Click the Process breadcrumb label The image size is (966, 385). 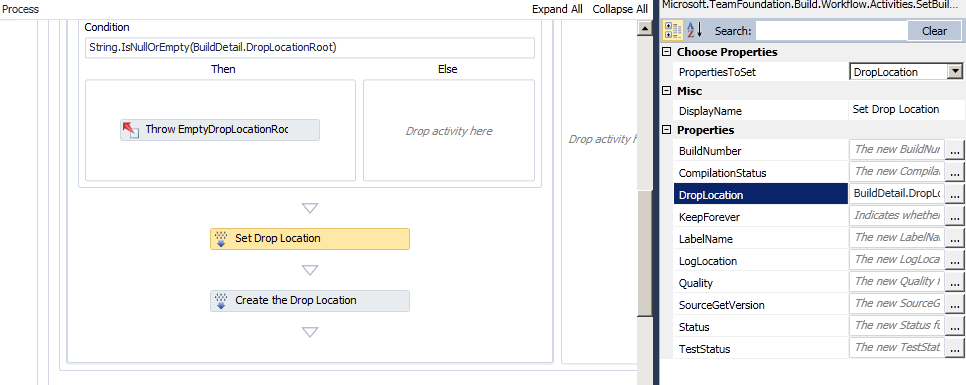(x=20, y=9)
